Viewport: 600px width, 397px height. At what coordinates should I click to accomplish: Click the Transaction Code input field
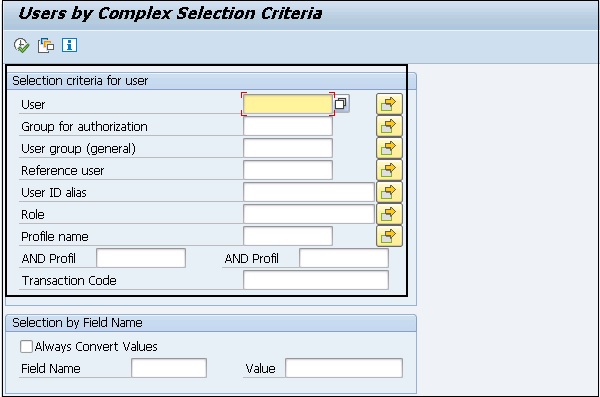coord(316,280)
